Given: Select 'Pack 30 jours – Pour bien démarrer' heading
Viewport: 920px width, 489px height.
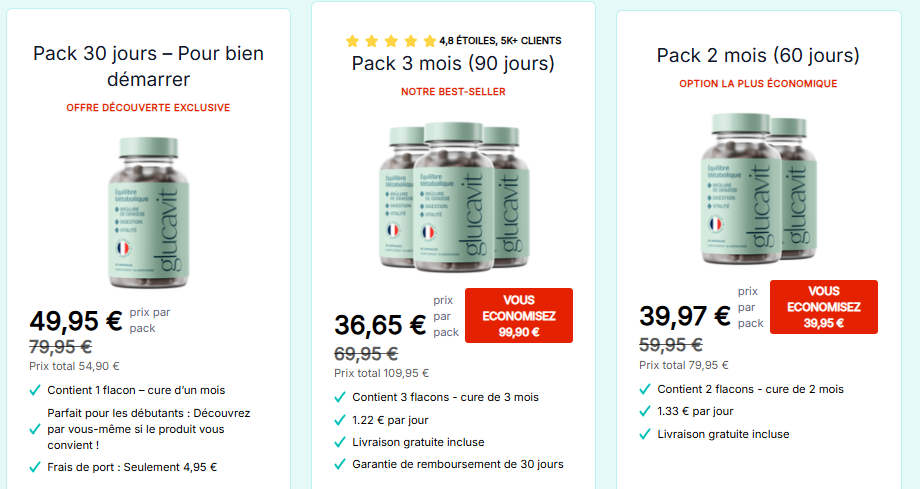Looking at the screenshot, I should tap(148, 66).
